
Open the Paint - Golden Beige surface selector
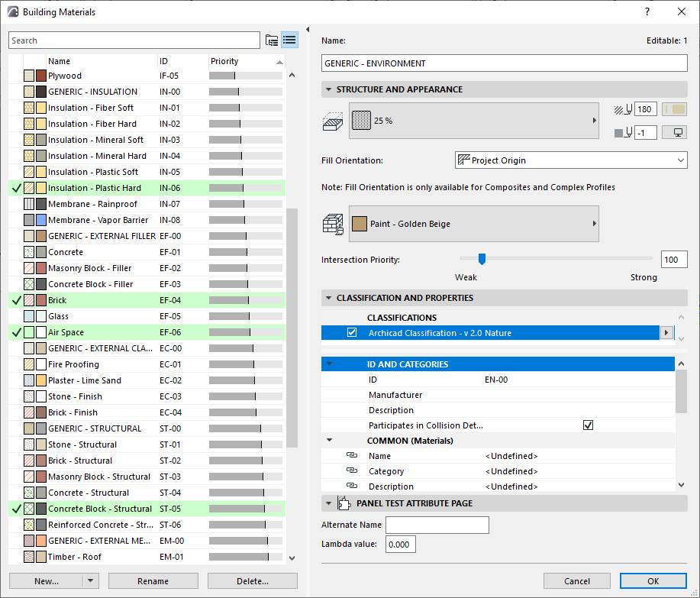(473, 224)
